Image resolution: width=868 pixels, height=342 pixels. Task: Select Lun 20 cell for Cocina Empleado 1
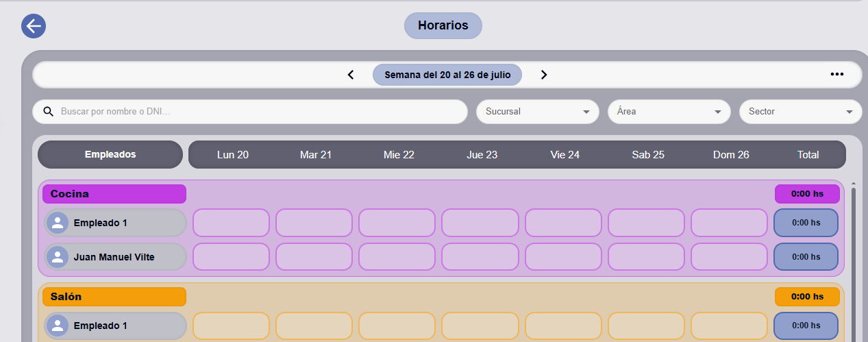(x=232, y=223)
